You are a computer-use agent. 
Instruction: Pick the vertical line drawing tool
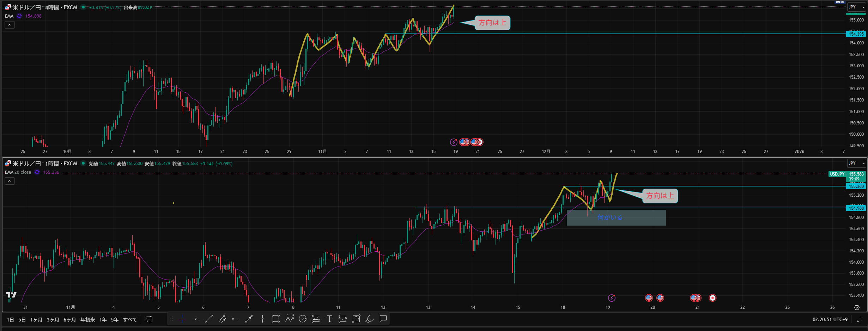tap(262, 319)
